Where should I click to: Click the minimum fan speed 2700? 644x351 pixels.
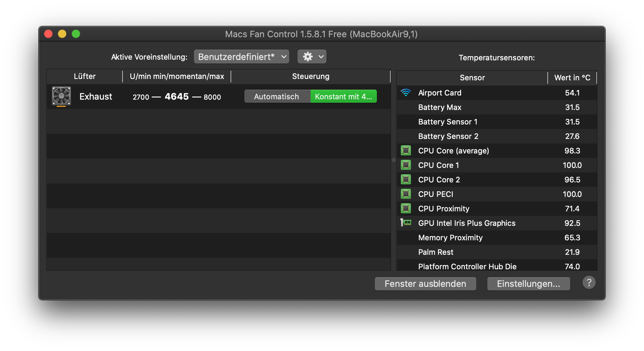141,97
